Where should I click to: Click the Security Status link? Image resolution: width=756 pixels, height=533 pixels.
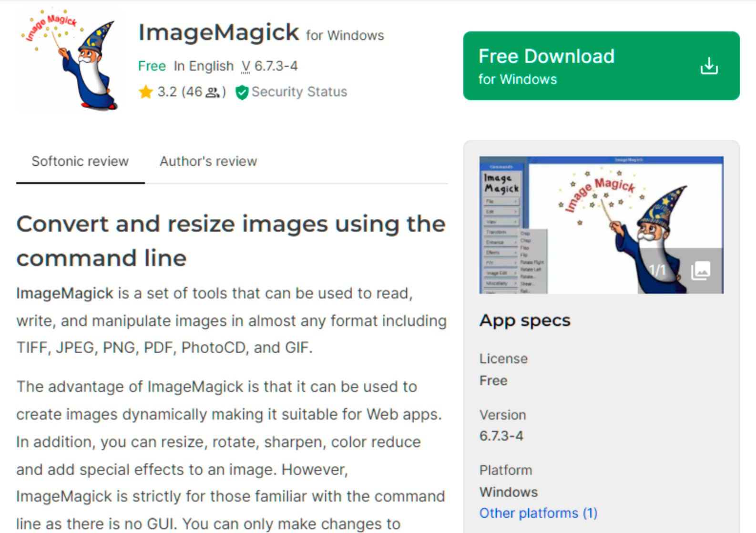coord(299,92)
